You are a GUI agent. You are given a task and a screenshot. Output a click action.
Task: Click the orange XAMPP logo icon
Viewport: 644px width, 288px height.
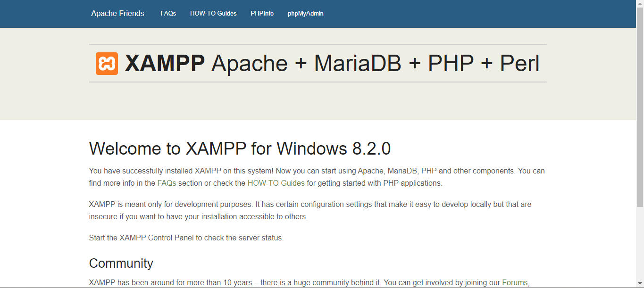[x=107, y=64]
